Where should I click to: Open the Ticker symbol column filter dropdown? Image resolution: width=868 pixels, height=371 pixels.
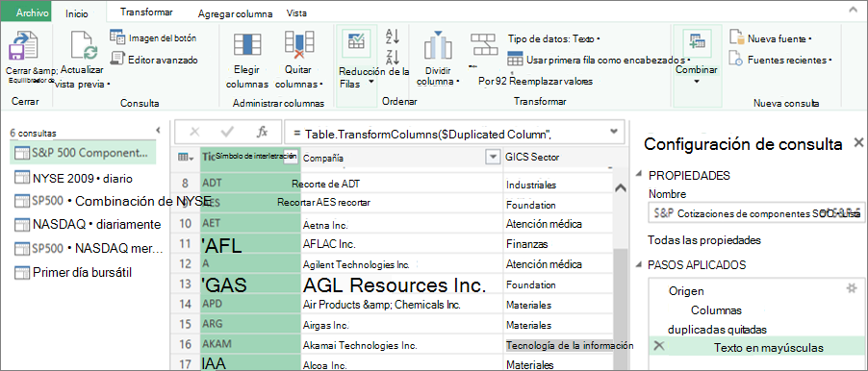pos(292,157)
